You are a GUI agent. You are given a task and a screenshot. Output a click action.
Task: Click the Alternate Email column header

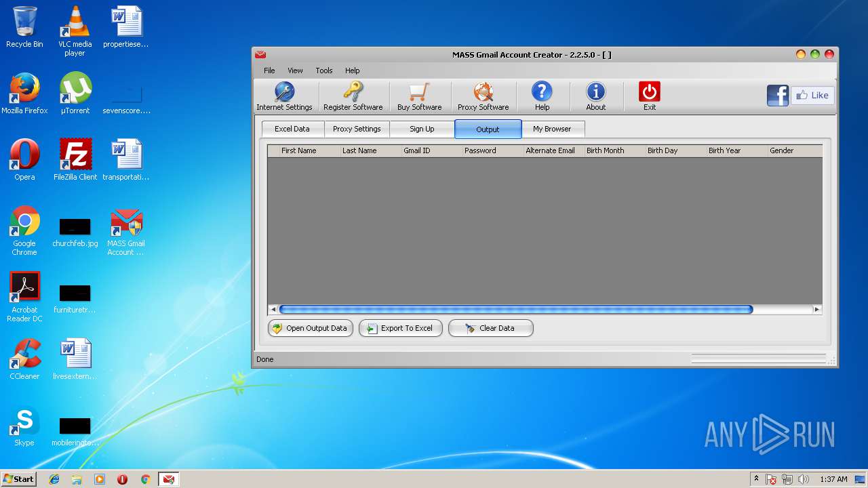(553, 150)
